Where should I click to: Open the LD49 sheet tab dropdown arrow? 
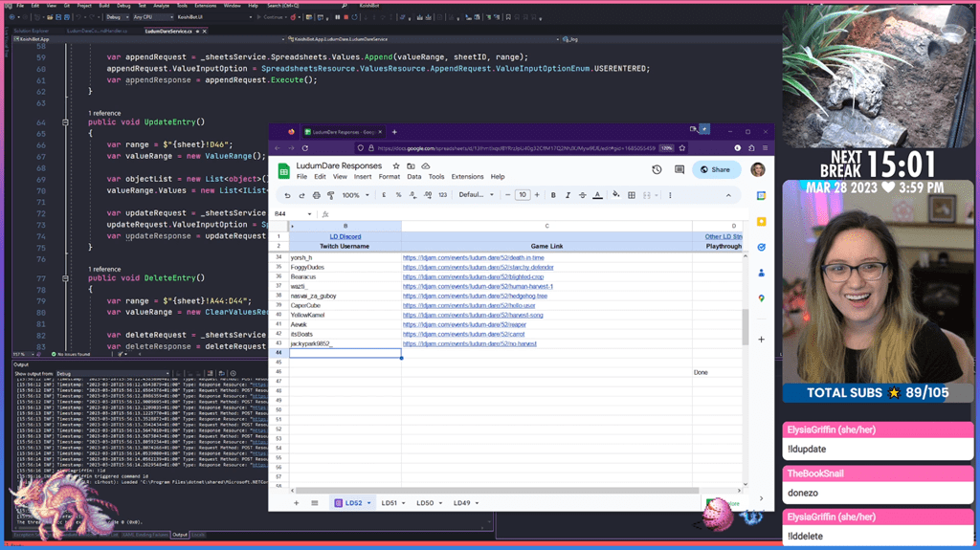click(x=477, y=503)
